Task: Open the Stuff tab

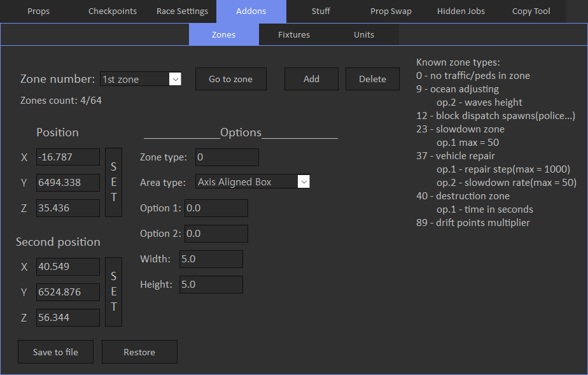Action: pyautogui.click(x=321, y=11)
